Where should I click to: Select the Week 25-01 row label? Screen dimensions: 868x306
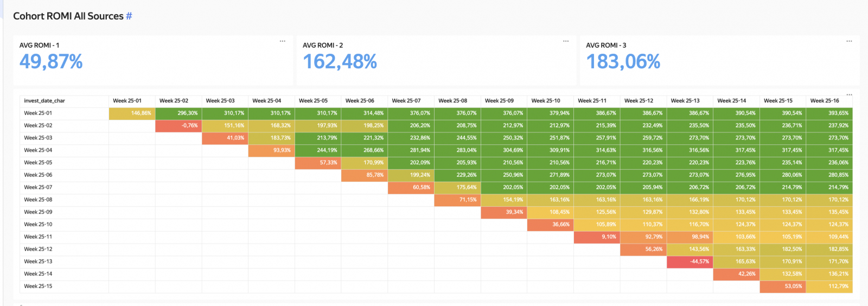pos(38,113)
